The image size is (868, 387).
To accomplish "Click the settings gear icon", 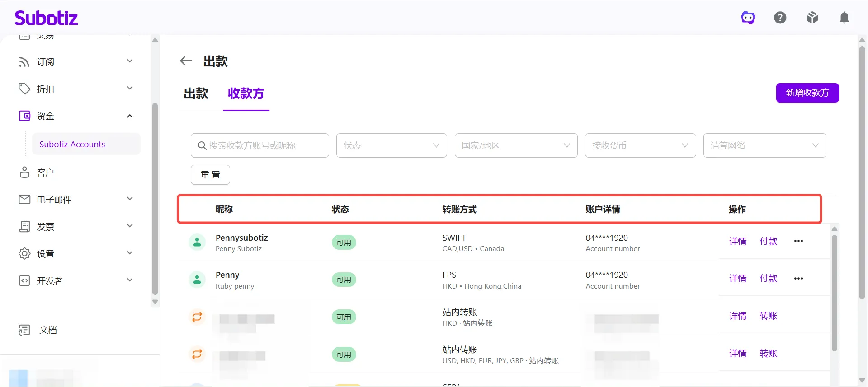I will (24, 253).
